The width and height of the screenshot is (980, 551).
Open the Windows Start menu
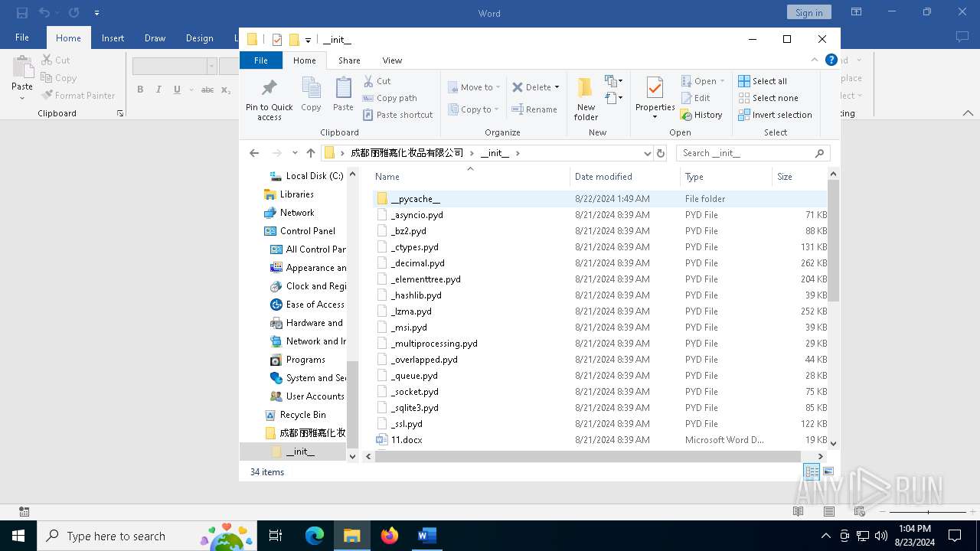tap(18, 536)
